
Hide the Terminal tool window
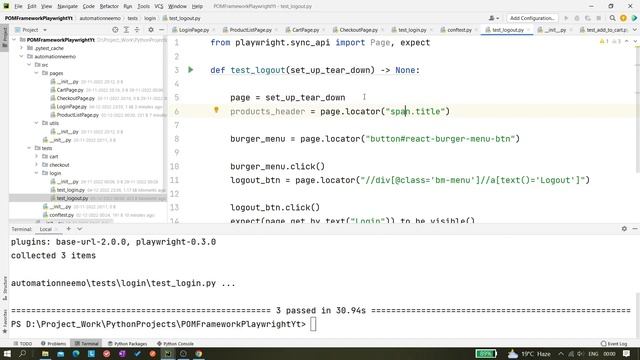635,229
